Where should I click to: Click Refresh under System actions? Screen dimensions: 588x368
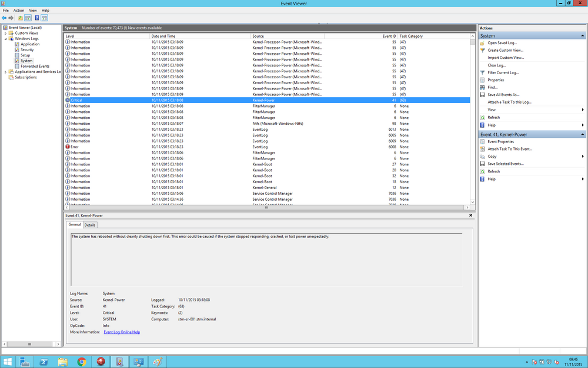tap(493, 118)
